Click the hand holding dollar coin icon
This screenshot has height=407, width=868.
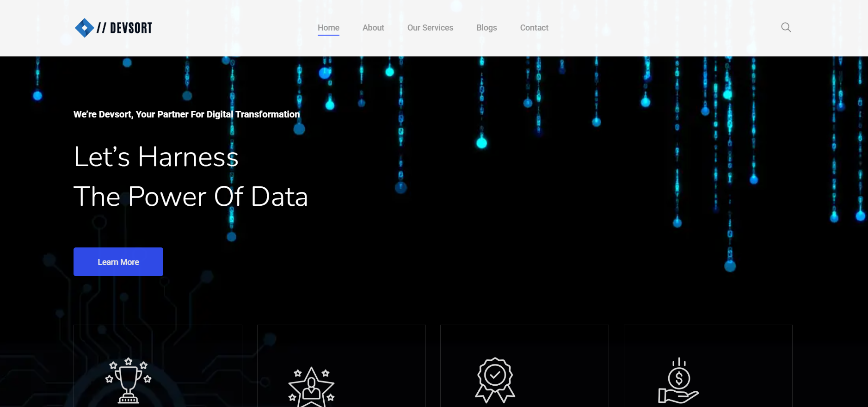click(x=678, y=381)
